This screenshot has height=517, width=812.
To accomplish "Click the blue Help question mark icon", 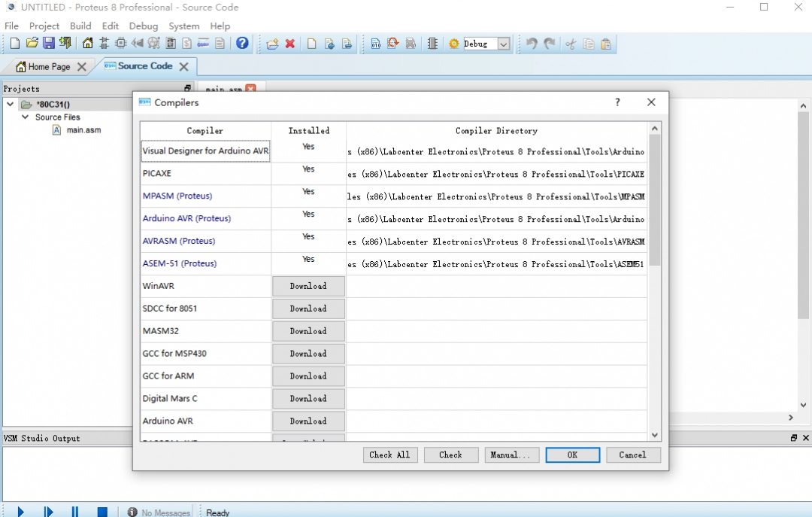I will coord(242,44).
